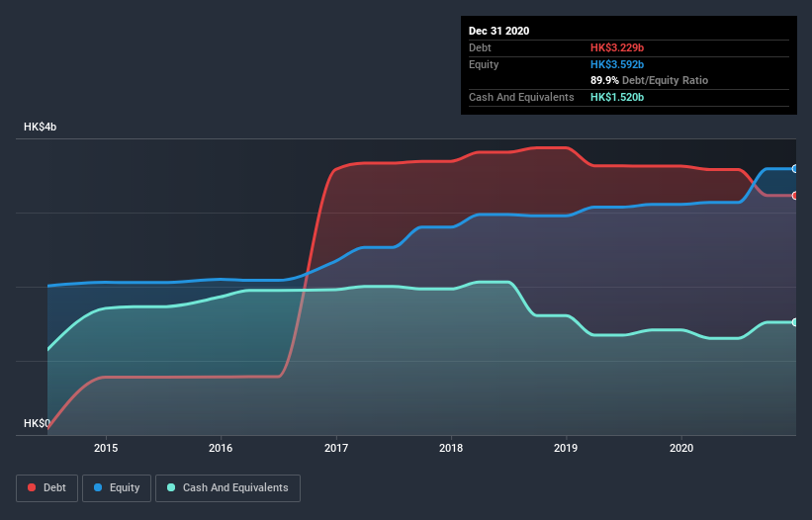
Task: Click the 2017 x-axis label
Action: [336, 448]
